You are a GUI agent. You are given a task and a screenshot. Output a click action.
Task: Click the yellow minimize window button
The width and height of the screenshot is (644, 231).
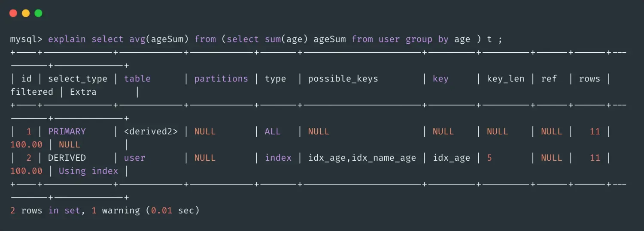point(26,13)
